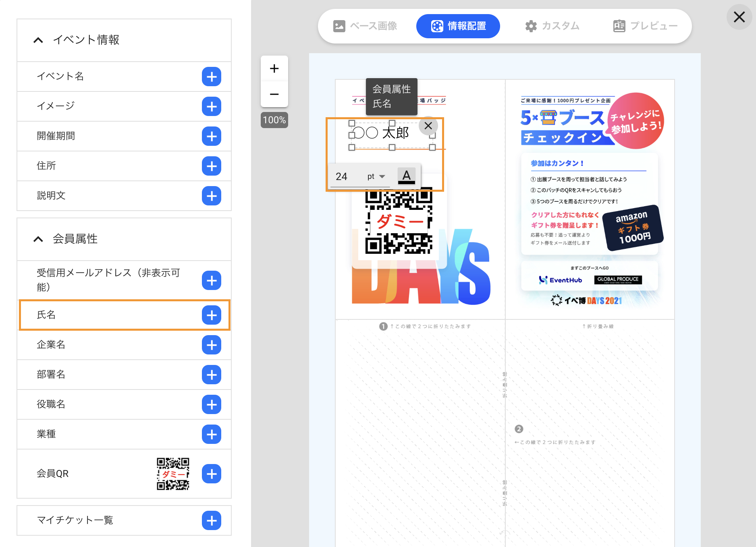Screen dimensions: 756x547
Task: Select the ダミー QR code on canvas
Action: [x=399, y=222]
